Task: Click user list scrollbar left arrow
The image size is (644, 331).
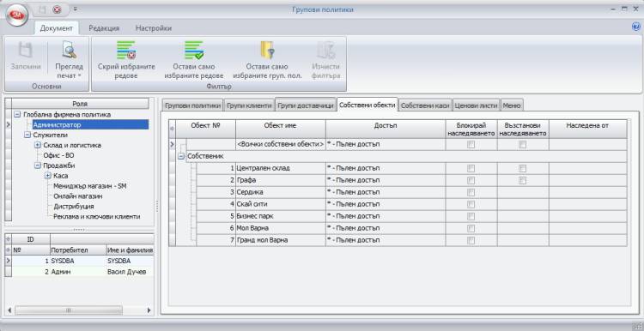Action: tap(9, 310)
